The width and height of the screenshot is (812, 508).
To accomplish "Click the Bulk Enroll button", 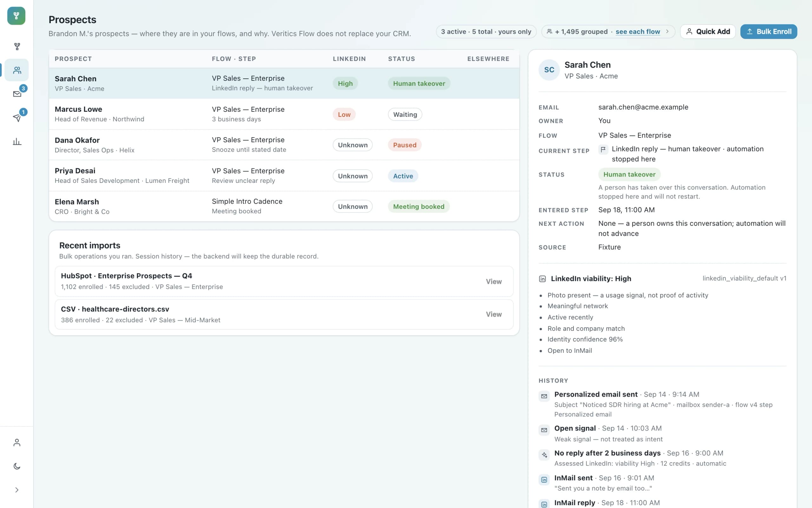I will pyautogui.click(x=768, y=31).
